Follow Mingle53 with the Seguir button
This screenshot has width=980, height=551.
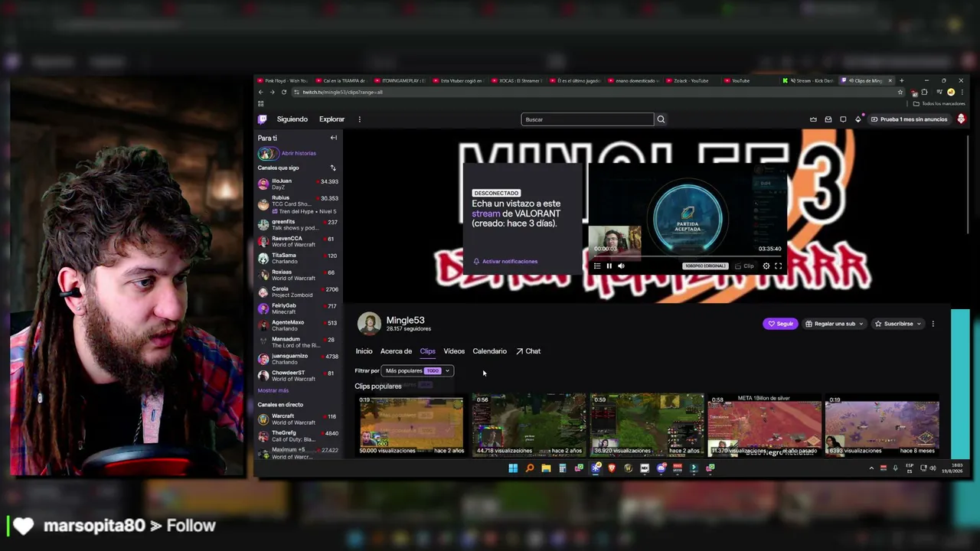point(780,324)
